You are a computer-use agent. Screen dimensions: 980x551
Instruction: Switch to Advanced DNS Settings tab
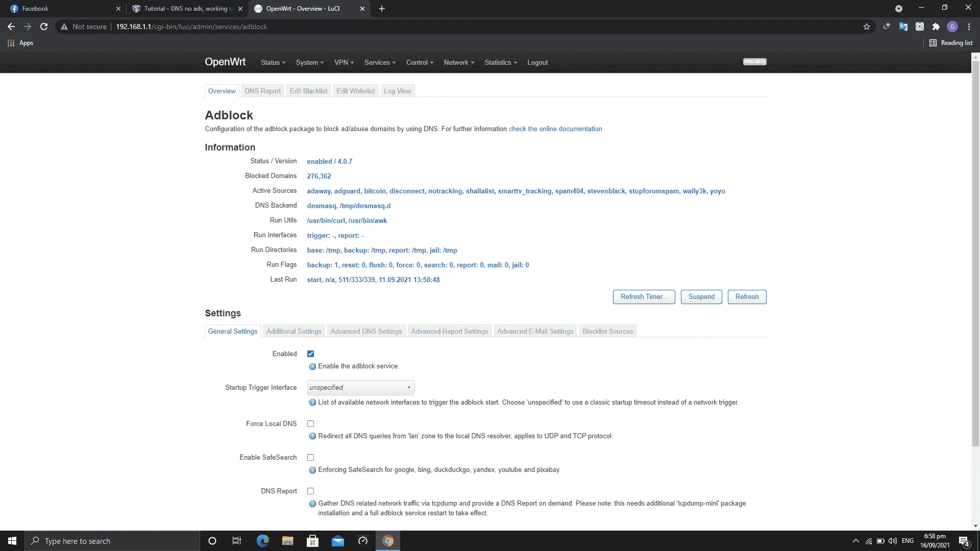click(366, 331)
